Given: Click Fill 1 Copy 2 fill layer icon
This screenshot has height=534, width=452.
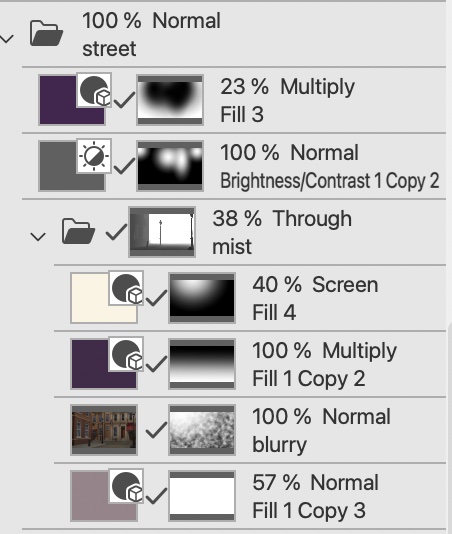Looking at the screenshot, I should 126,354.
